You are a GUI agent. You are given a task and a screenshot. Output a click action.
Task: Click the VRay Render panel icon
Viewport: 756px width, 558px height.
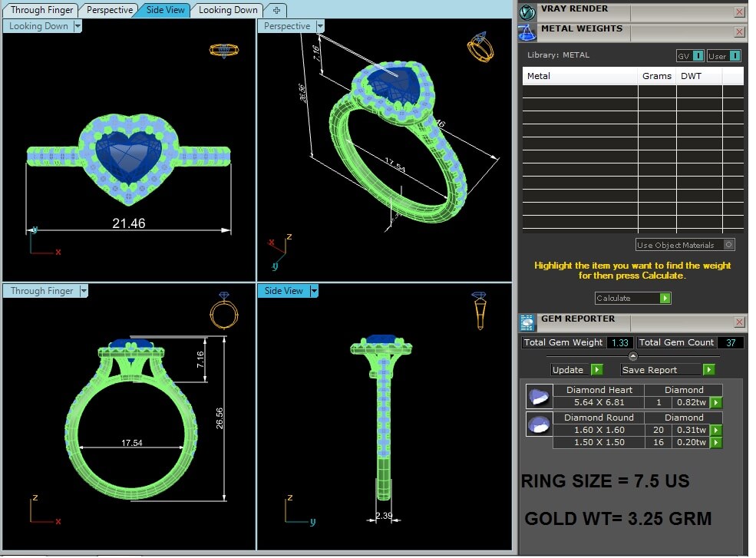527,12
